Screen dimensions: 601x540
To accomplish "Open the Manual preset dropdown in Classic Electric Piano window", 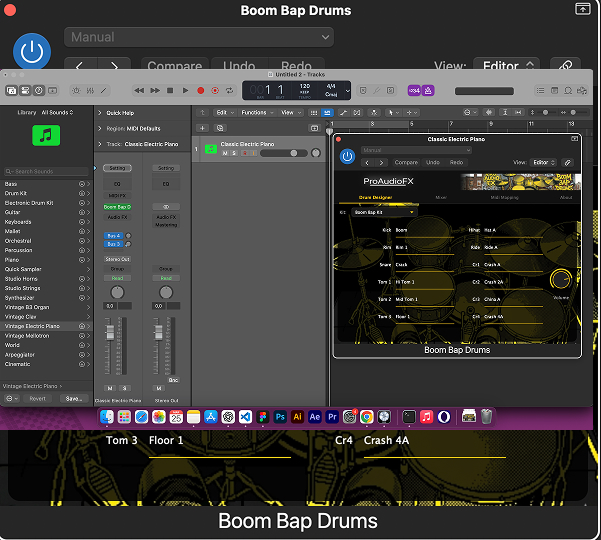I will (x=416, y=150).
